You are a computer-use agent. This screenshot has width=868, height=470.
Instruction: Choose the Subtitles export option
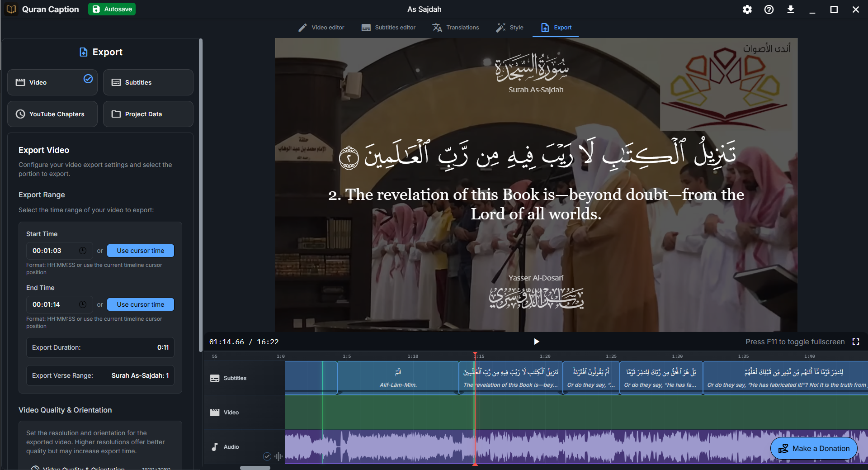pyautogui.click(x=148, y=82)
